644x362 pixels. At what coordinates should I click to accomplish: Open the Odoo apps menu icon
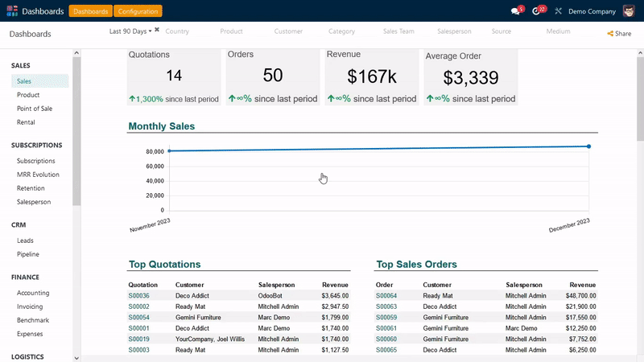[12, 11]
